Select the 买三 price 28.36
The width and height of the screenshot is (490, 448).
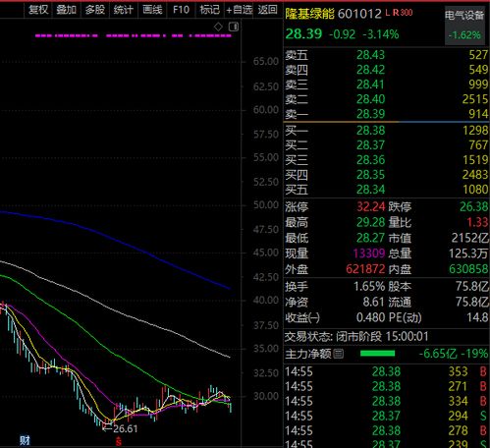pyautogui.click(x=370, y=160)
